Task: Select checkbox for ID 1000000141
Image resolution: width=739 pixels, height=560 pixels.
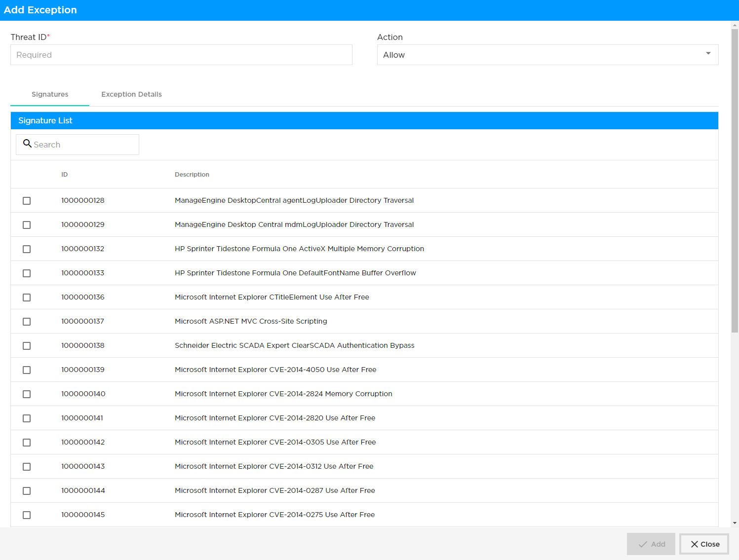Action: point(27,418)
